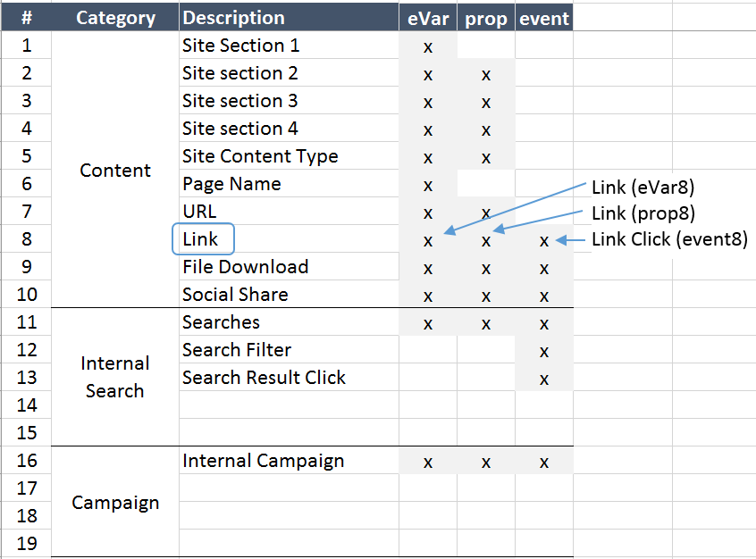Click the Link (prop8) annotation label

pos(643,213)
